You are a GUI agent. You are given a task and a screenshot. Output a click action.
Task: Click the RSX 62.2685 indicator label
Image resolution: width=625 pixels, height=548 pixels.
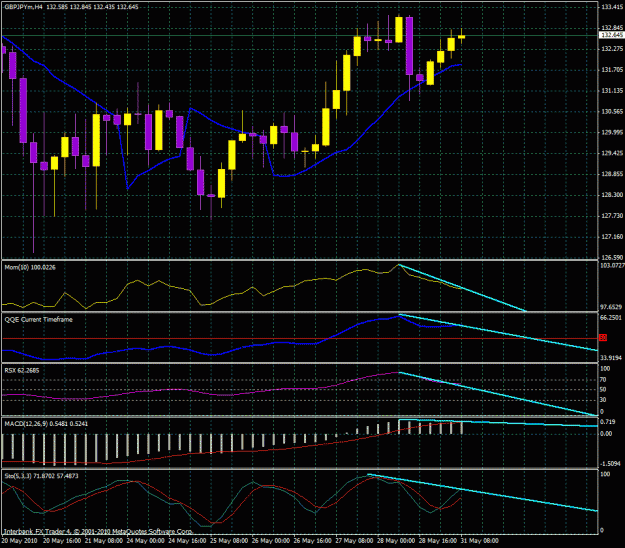pos(22,371)
